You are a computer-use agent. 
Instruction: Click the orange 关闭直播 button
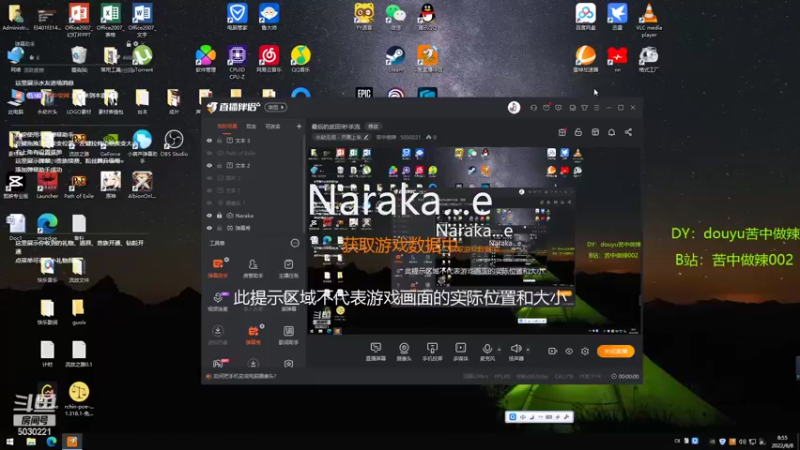tap(616, 351)
